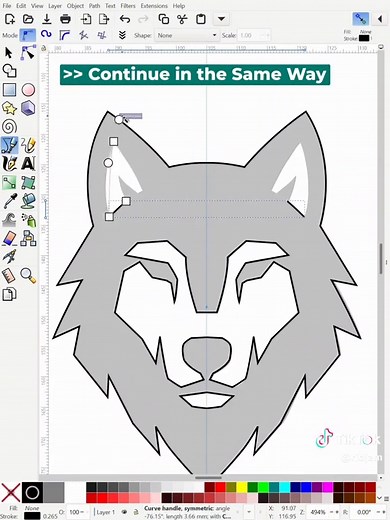Select the Spray tool

tap(28, 220)
